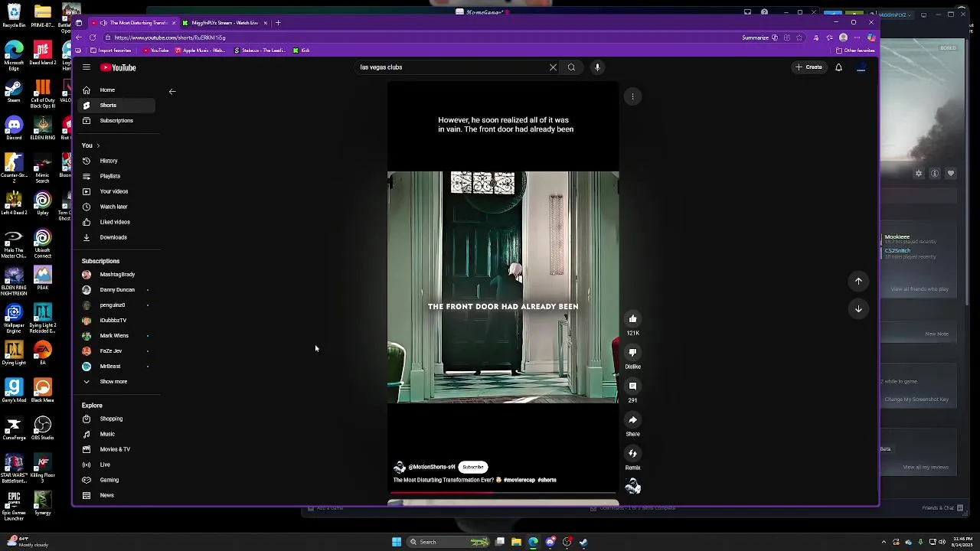This screenshot has width=980, height=551.
Task: Expand Show more subscriptions
Action: point(117,381)
